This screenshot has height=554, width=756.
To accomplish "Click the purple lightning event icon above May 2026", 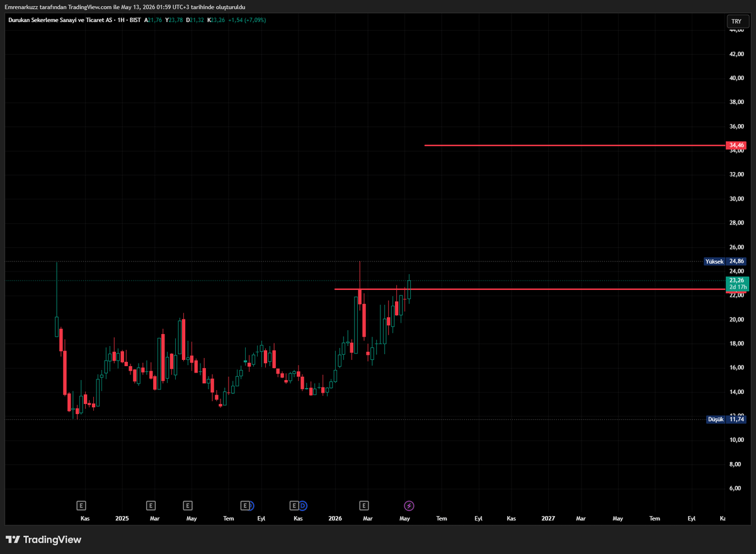I will coord(409,505).
